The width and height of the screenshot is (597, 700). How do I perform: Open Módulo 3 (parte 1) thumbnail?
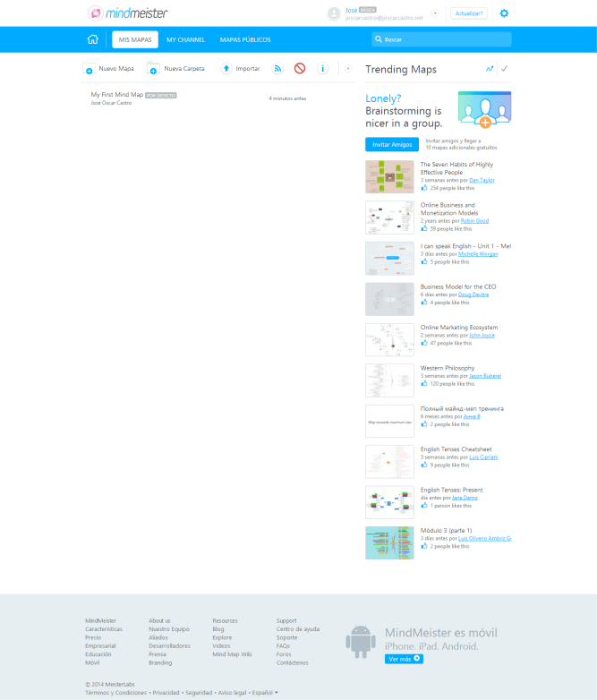[389, 542]
